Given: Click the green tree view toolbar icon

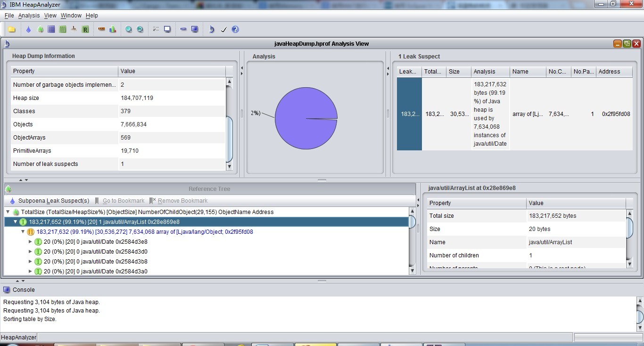Looking at the screenshot, I should click(40, 29).
